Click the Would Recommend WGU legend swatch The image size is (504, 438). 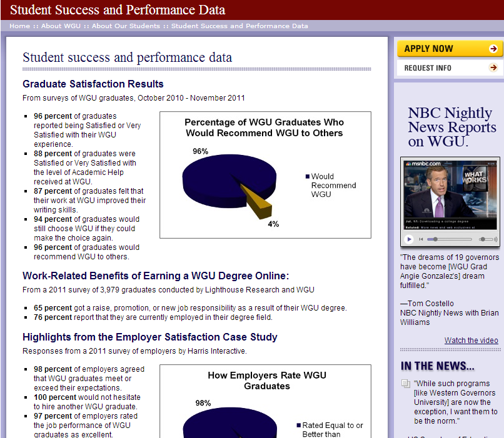[x=308, y=176]
